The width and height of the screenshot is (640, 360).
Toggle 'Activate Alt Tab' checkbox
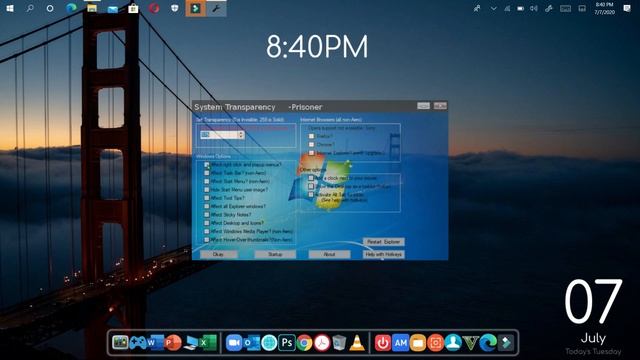point(311,195)
